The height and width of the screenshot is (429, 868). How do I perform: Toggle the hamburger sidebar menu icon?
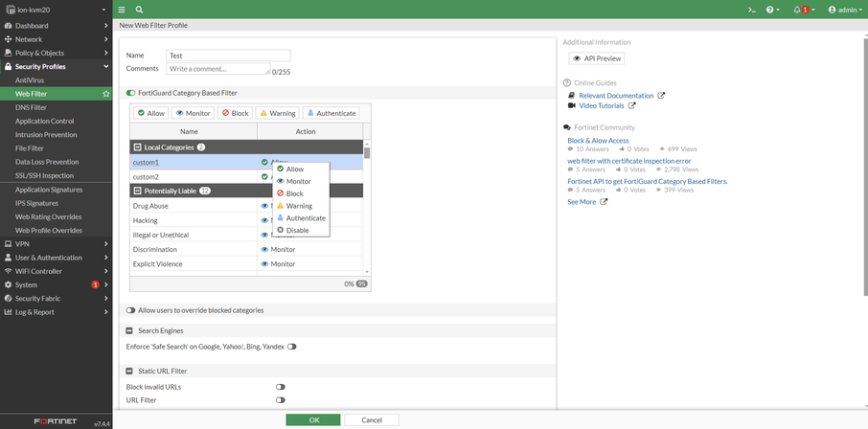coord(122,10)
